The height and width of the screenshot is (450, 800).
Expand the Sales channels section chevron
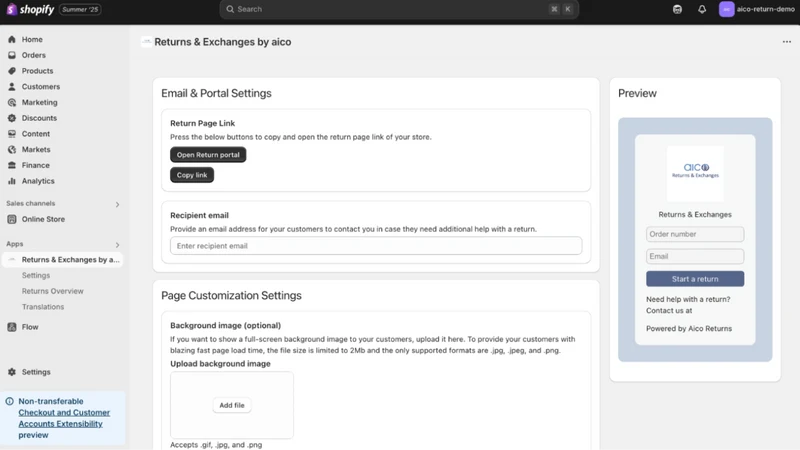[x=117, y=205]
